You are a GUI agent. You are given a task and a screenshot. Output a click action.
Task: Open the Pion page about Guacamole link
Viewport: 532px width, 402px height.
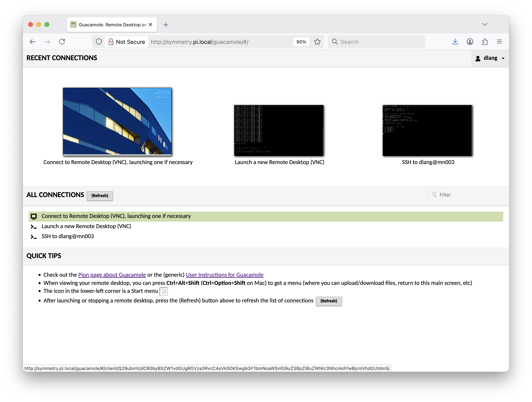point(112,275)
